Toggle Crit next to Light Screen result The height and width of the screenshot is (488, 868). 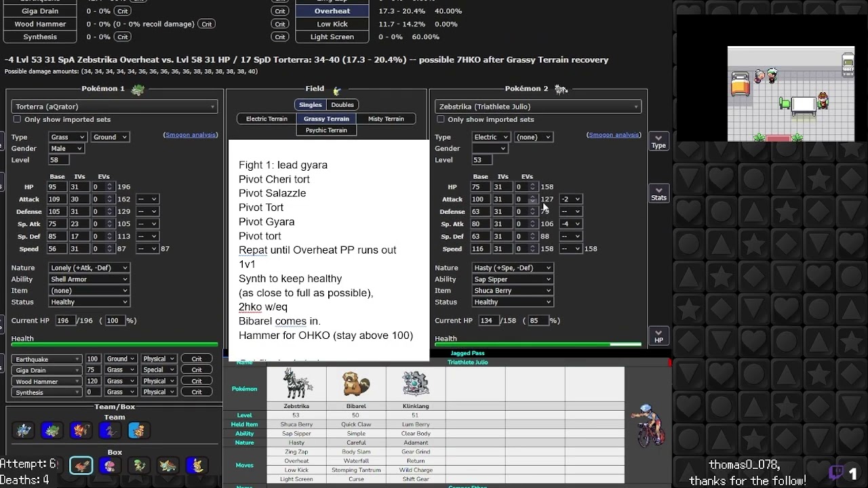coord(280,37)
